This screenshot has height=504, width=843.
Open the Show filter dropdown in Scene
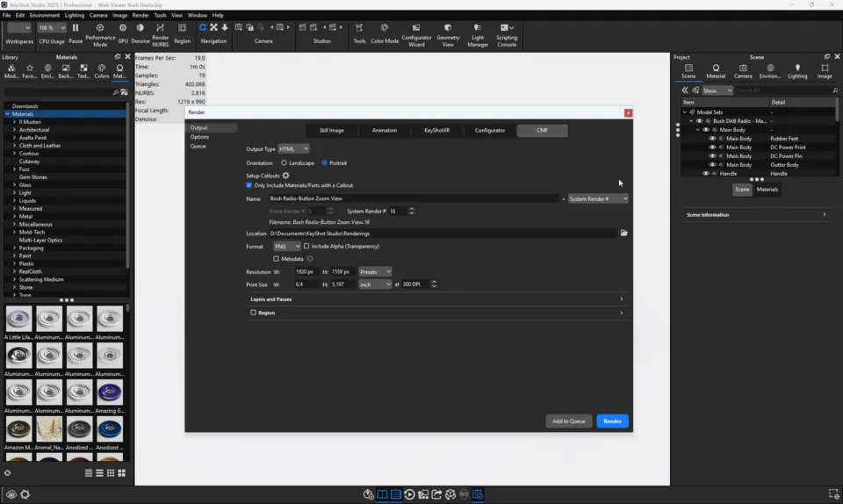717,90
